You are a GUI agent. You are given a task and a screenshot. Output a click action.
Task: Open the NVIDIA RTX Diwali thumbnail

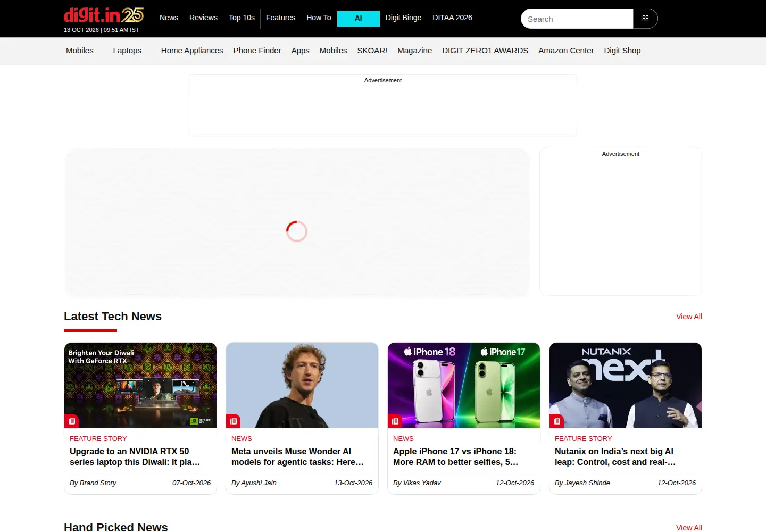[140, 385]
